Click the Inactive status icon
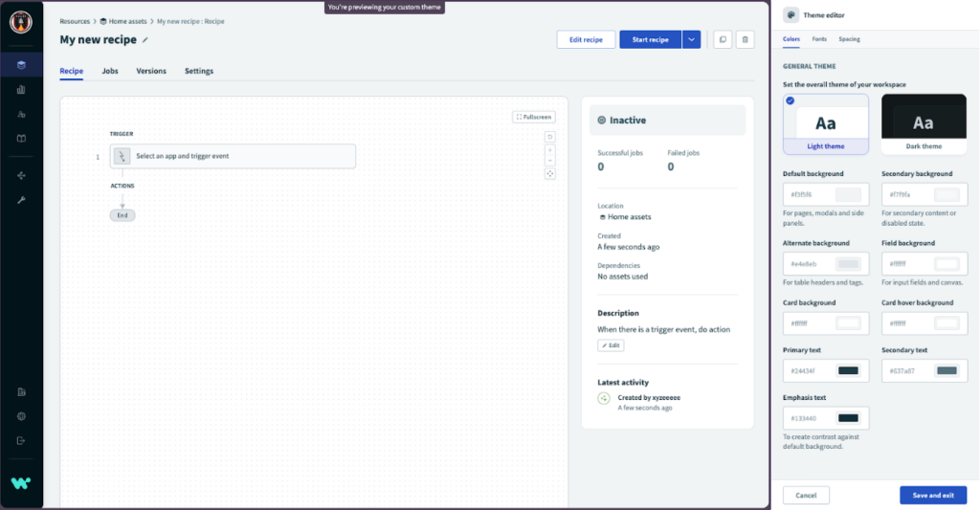 (602, 120)
